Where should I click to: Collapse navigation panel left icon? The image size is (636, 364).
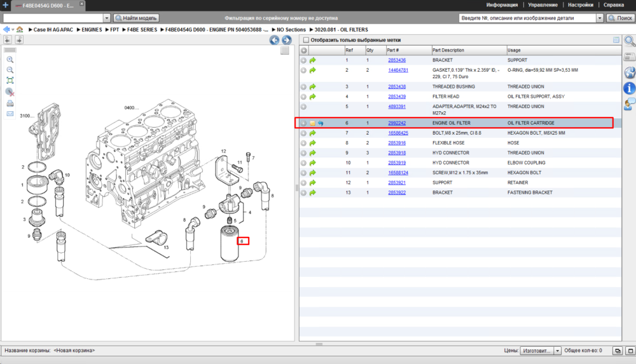coord(7,39)
